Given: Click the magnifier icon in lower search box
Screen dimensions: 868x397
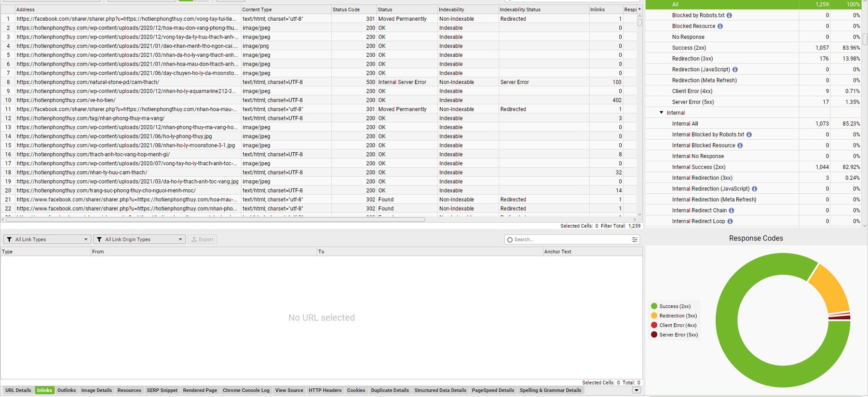Looking at the screenshot, I should click(510, 239).
